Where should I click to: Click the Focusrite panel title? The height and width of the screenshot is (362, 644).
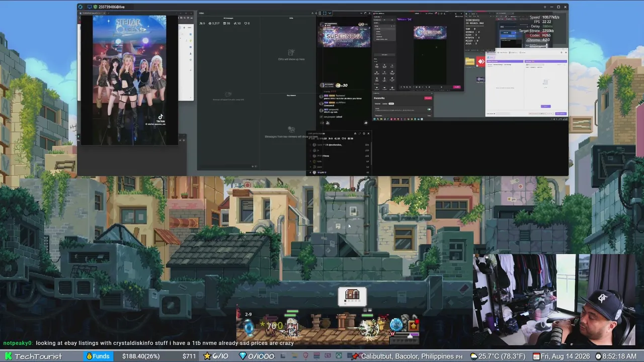(379, 98)
